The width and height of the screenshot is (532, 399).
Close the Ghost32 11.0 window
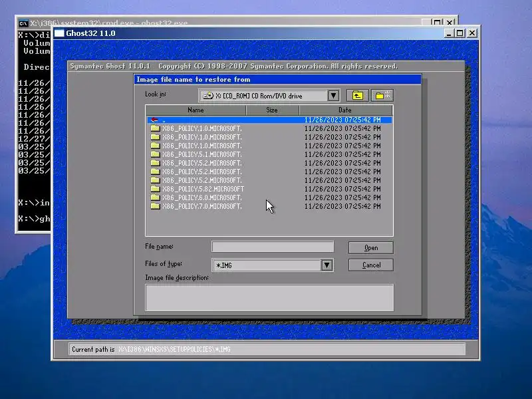(472, 33)
